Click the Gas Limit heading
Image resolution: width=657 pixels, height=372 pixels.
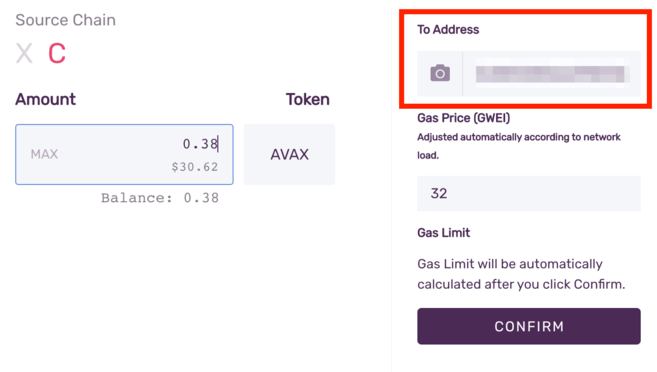coord(443,232)
